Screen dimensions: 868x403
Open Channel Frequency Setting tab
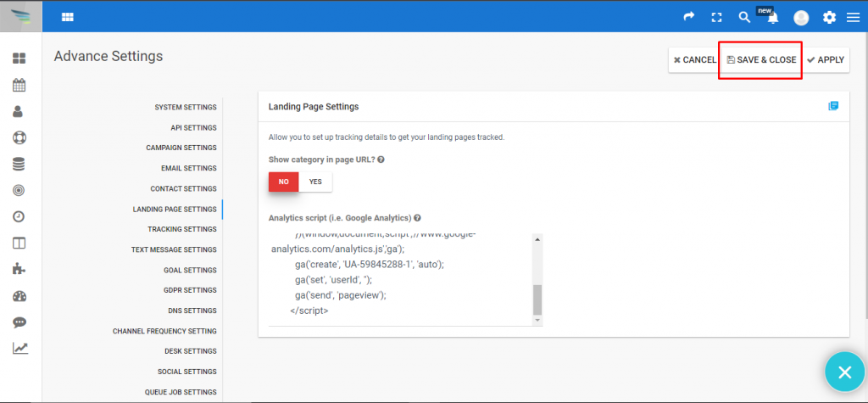[x=164, y=331]
